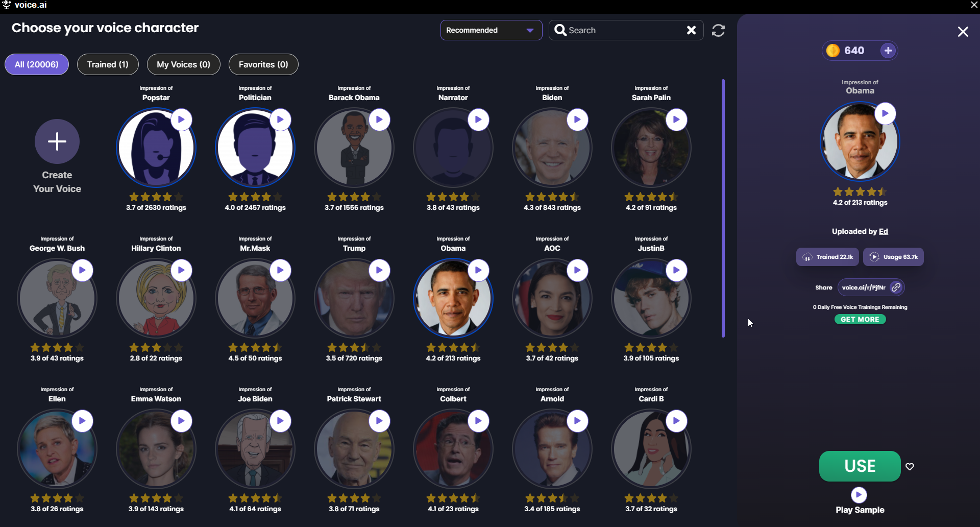Copy the share link icon
980x527 pixels.
tap(896, 288)
